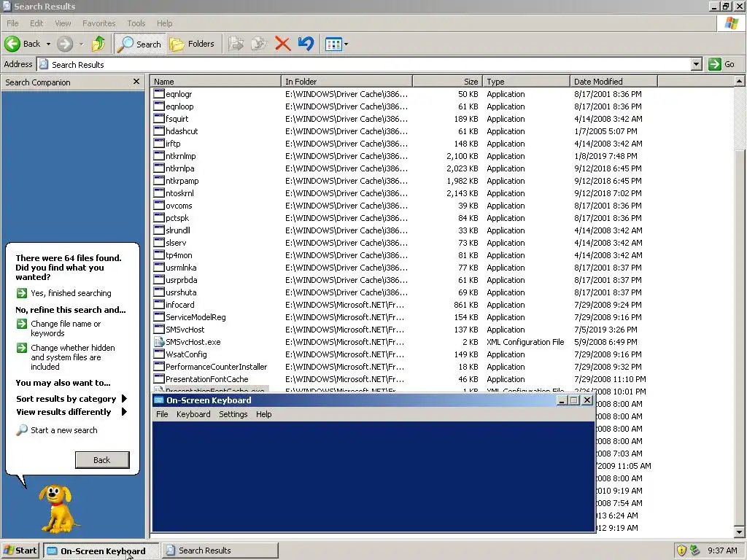Toggle the Search toolbar button
Screen dimensions: 747x560
(x=139, y=44)
